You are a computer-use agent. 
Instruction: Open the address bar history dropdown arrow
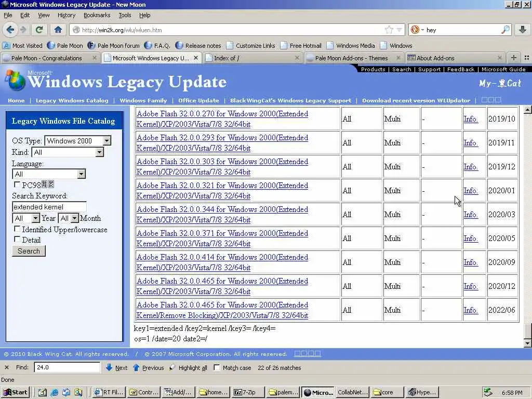coord(399,30)
